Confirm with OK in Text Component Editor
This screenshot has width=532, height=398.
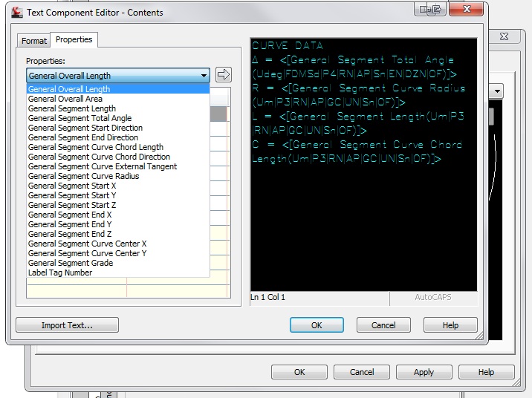click(x=317, y=325)
